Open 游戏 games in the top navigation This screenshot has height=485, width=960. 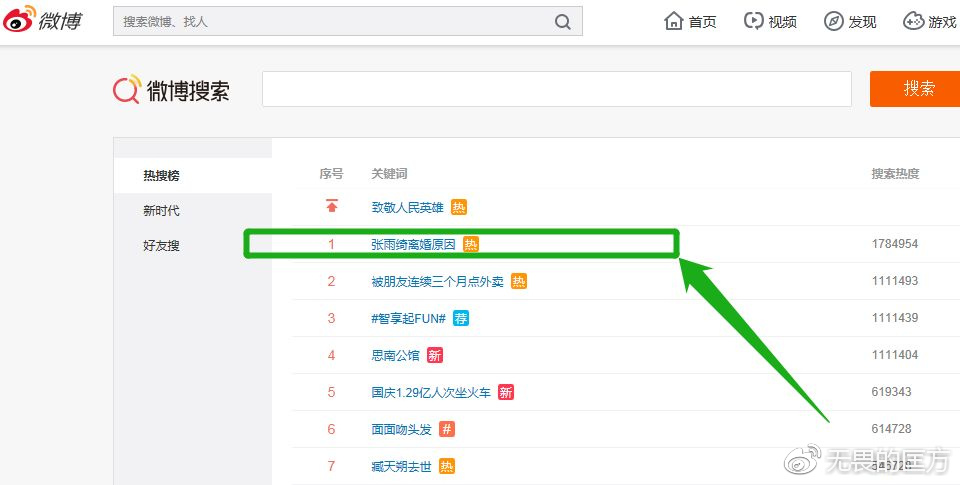(x=930, y=21)
